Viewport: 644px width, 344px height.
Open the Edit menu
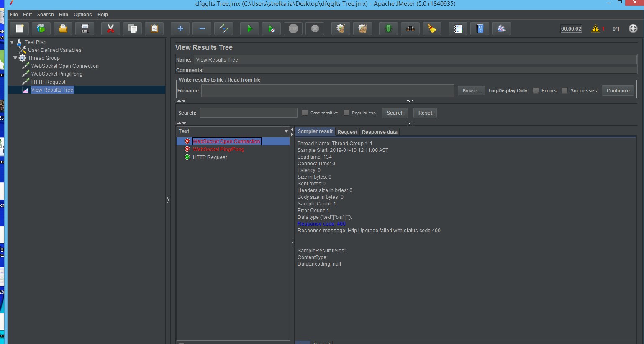coord(27,15)
